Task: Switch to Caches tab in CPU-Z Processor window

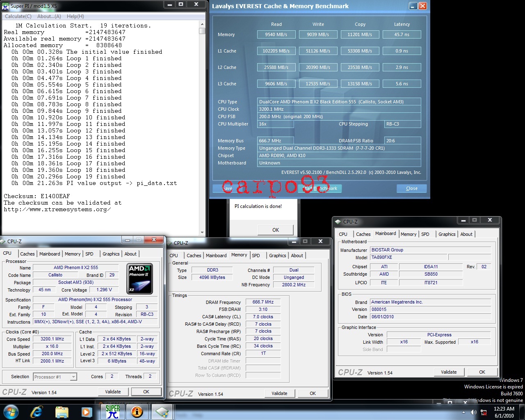Action: coord(27,254)
